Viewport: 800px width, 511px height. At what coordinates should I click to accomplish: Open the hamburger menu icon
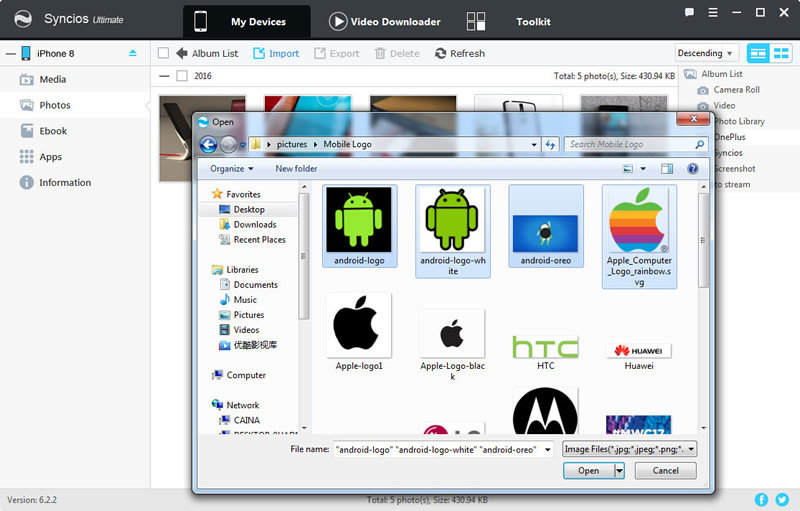(713, 13)
